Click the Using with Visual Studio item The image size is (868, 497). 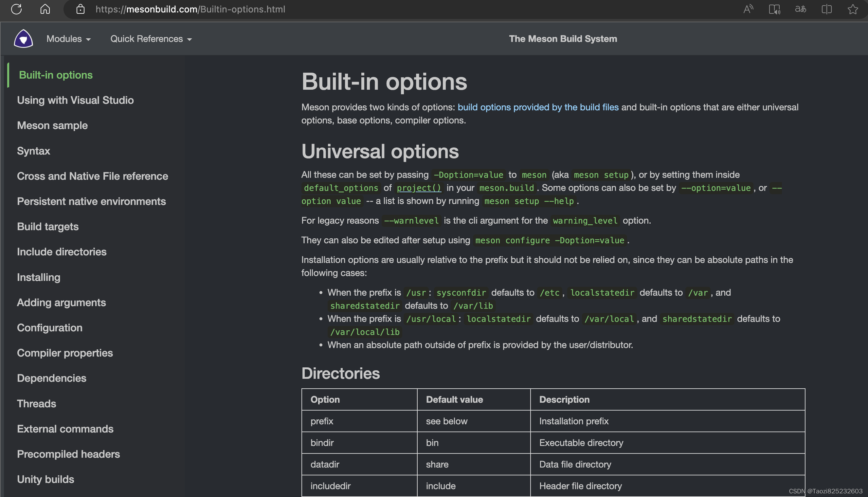coord(76,100)
